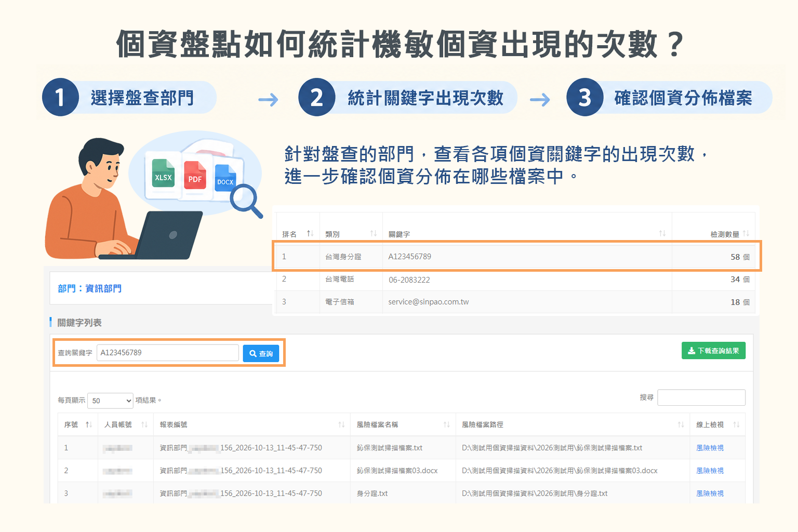The width and height of the screenshot is (798, 532).
Task: Focus the 查詢關鍵字 input field
Action: click(x=168, y=353)
